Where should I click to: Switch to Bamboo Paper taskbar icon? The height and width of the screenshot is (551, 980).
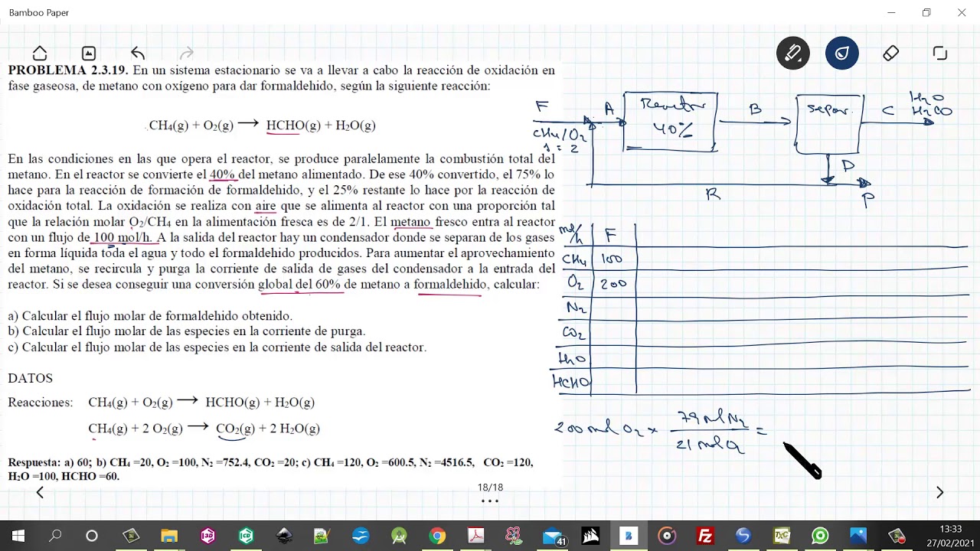click(629, 536)
